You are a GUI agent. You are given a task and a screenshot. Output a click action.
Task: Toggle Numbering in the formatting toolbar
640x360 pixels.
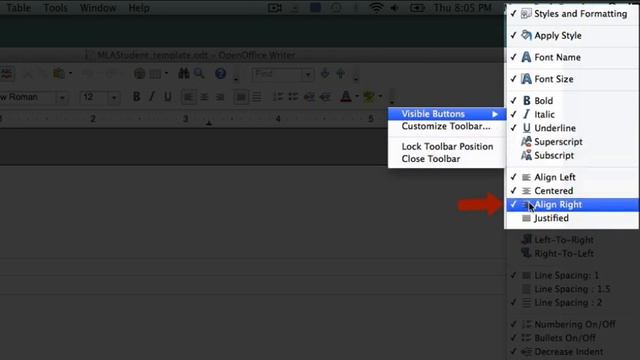pos(278,97)
